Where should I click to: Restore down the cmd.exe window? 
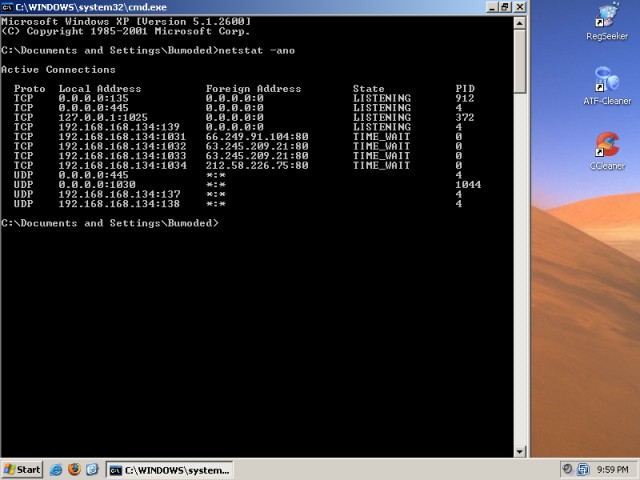(x=505, y=7)
